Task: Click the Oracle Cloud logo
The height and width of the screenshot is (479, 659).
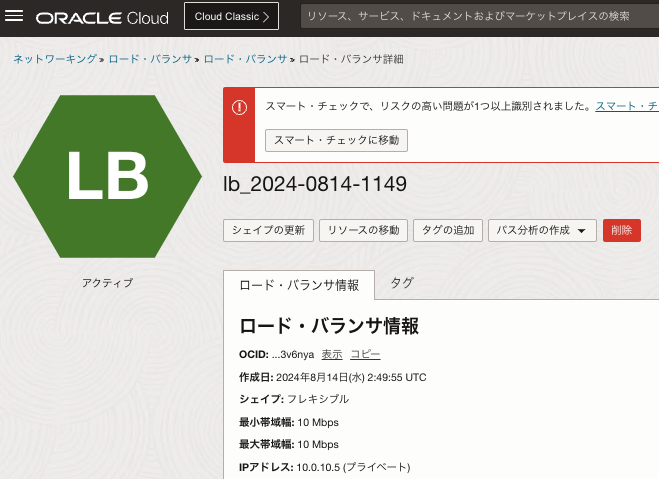Action: tap(102, 18)
